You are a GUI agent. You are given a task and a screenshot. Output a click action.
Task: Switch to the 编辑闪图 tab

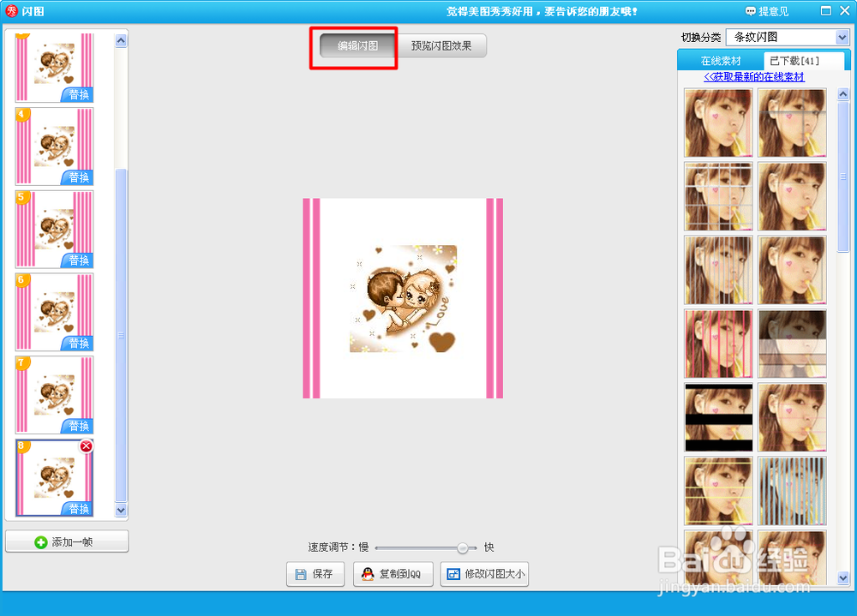coord(357,46)
